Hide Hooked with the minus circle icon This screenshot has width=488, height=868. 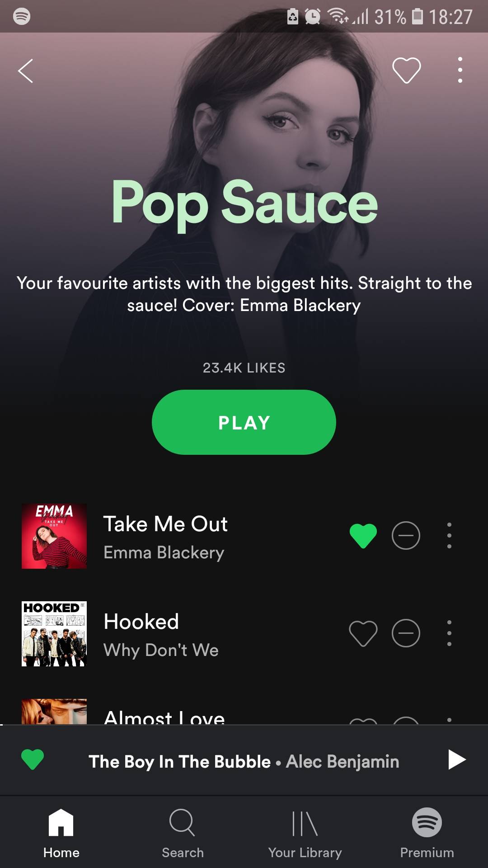coord(406,633)
